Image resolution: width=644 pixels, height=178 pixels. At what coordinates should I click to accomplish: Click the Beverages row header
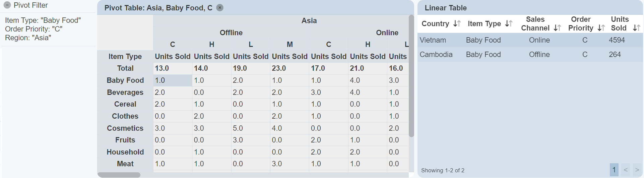[125, 93]
